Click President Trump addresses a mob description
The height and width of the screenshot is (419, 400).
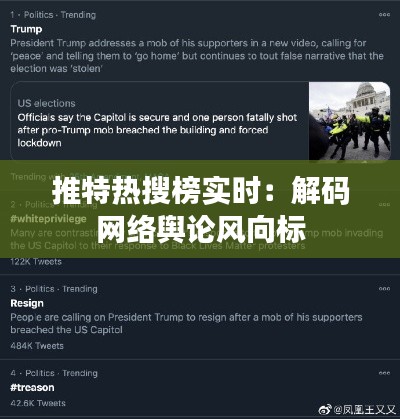(x=197, y=56)
